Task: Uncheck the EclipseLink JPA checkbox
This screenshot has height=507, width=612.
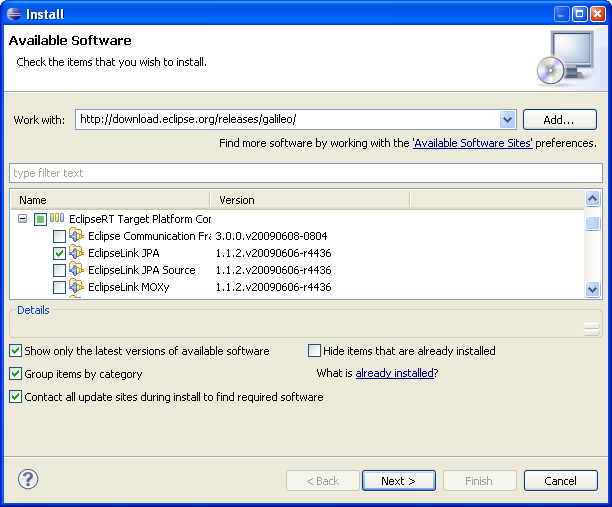Action: [x=59, y=253]
